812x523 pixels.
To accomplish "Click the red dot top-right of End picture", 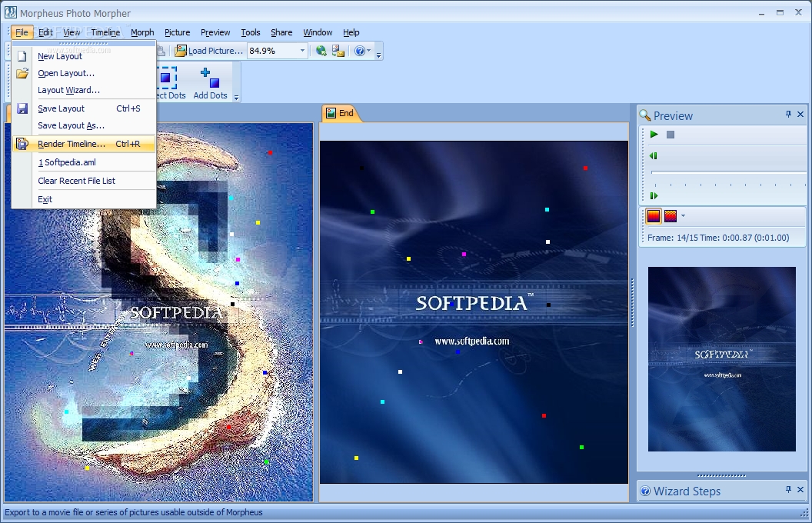I will [585, 168].
